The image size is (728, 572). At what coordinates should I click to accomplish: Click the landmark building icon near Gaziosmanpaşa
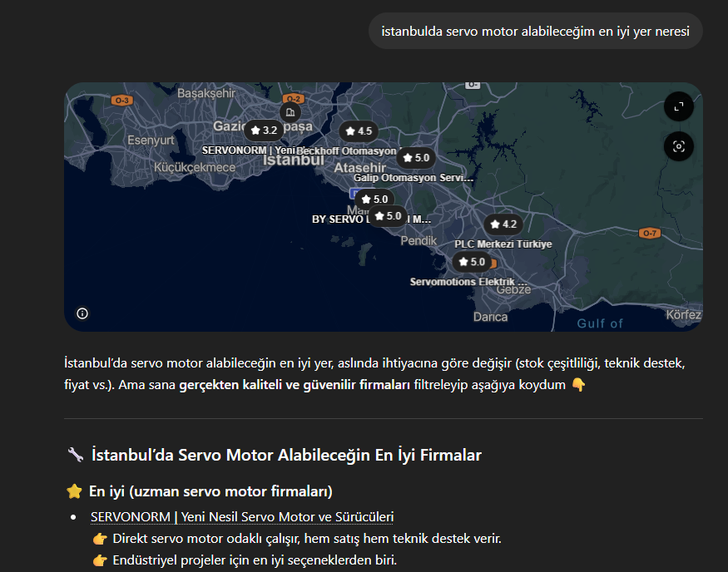290,111
